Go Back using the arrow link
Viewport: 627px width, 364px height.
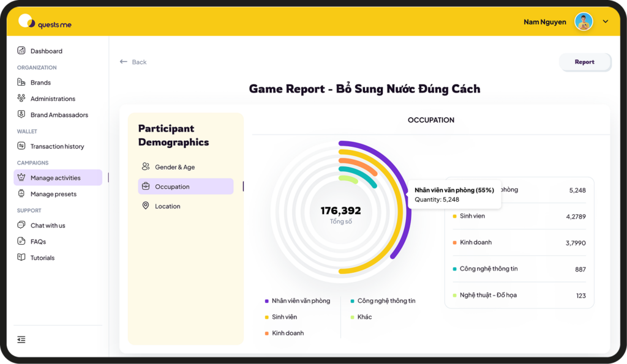[133, 62]
